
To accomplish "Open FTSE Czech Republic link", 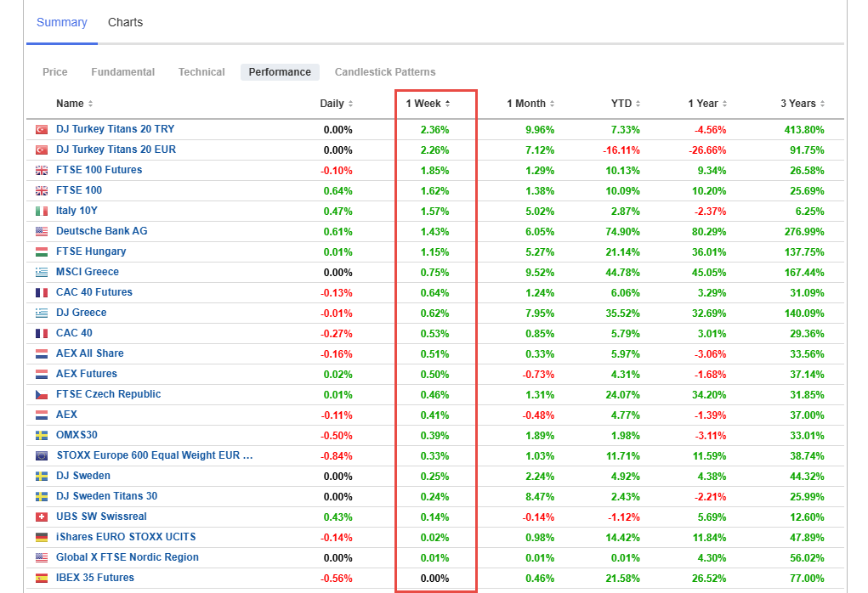I will click(x=109, y=394).
